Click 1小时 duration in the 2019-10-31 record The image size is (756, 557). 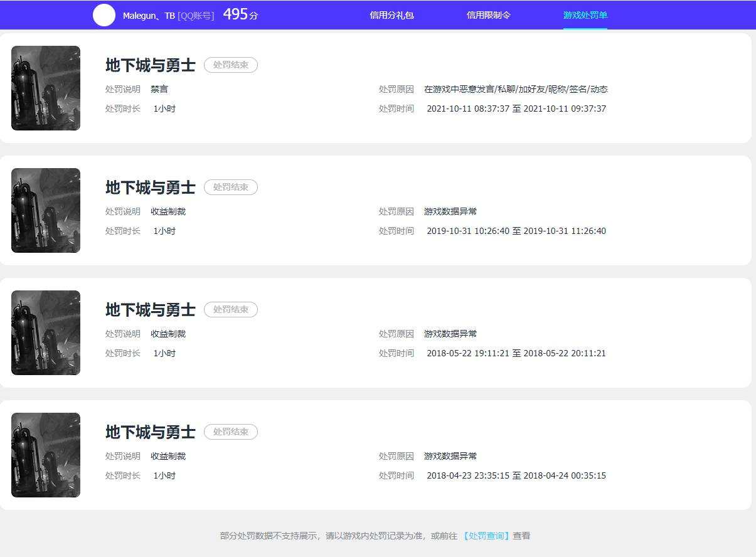(x=164, y=231)
